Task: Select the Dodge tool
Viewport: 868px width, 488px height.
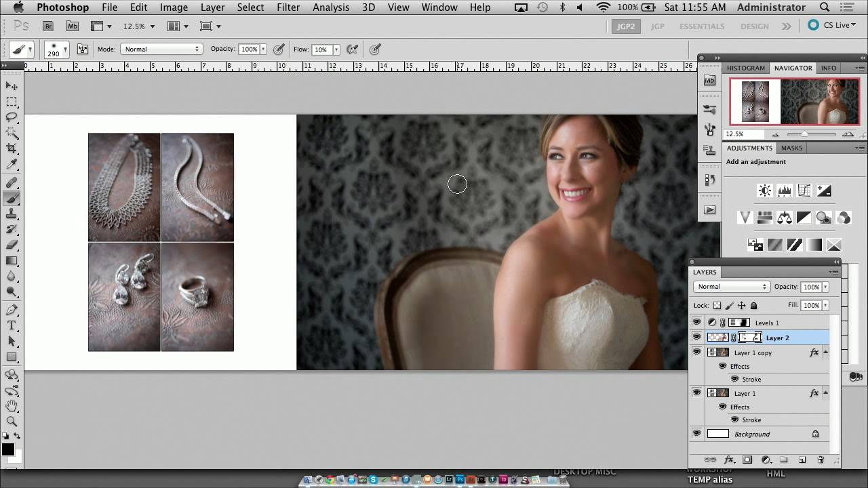Action: pos(12,292)
